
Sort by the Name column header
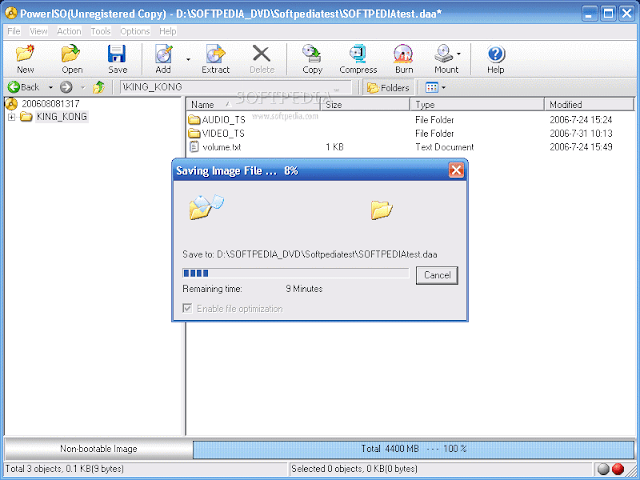point(254,104)
